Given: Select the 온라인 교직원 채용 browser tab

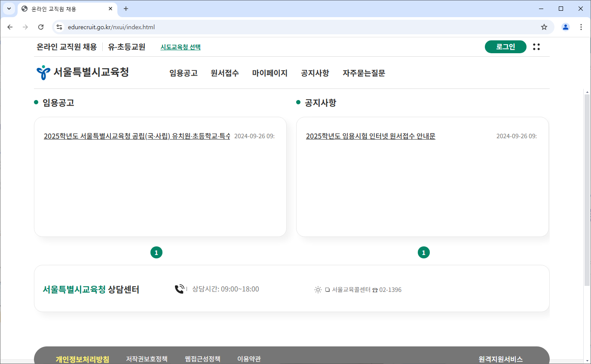Looking at the screenshot, I should pos(67,9).
